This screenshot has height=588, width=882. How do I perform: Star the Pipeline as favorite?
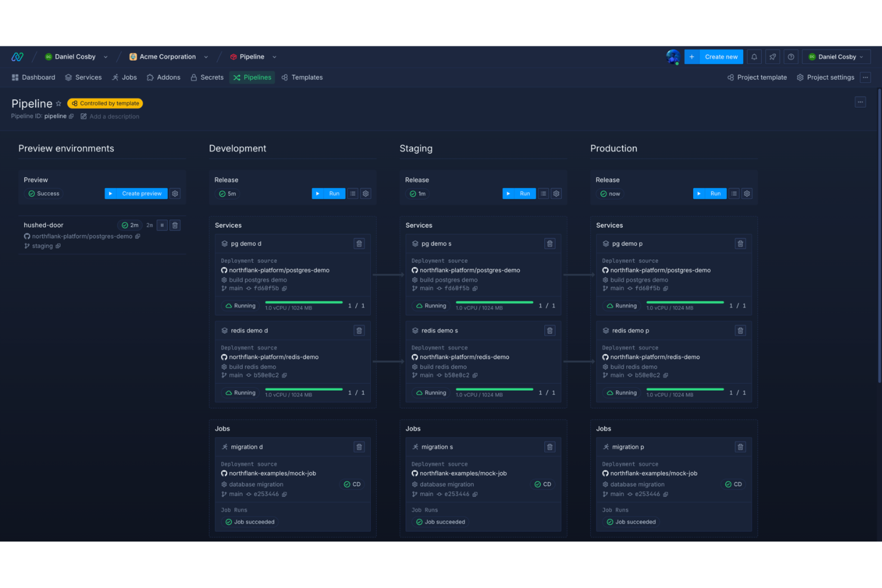pyautogui.click(x=58, y=104)
